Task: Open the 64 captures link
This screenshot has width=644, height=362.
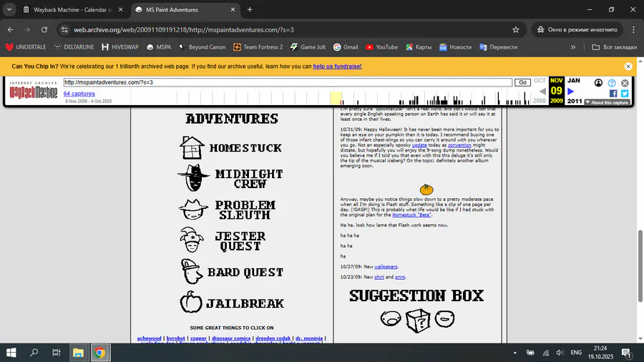Action: tap(79, 94)
